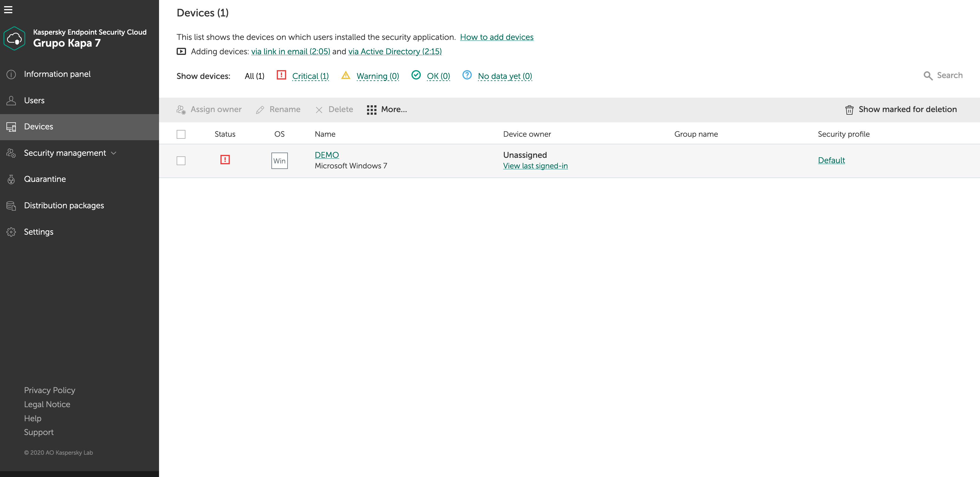Image resolution: width=980 pixels, height=477 pixels.
Task: Click the Quarantine biohazard flask icon
Action: click(11, 179)
